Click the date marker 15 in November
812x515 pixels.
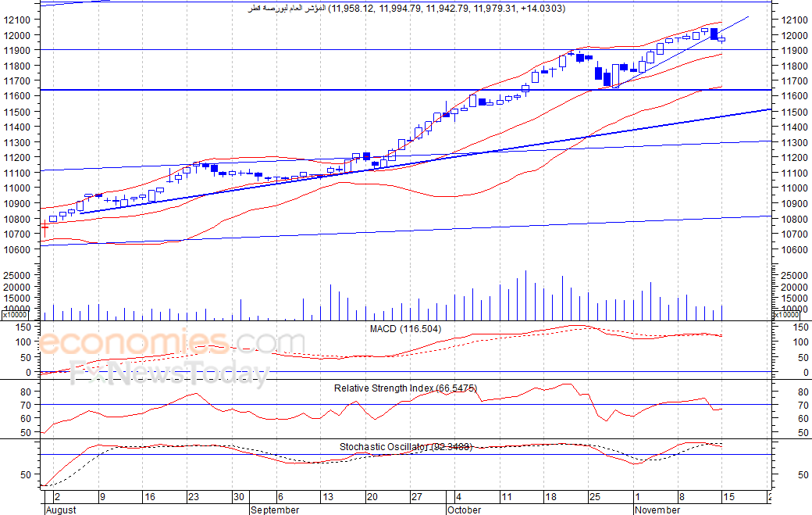(x=728, y=497)
